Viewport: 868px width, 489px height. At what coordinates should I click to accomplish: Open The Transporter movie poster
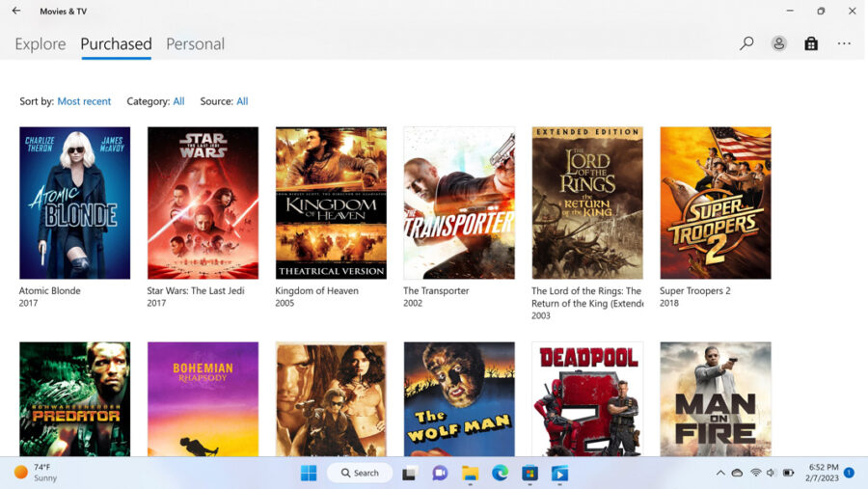pyautogui.click(x=459, y=203)
